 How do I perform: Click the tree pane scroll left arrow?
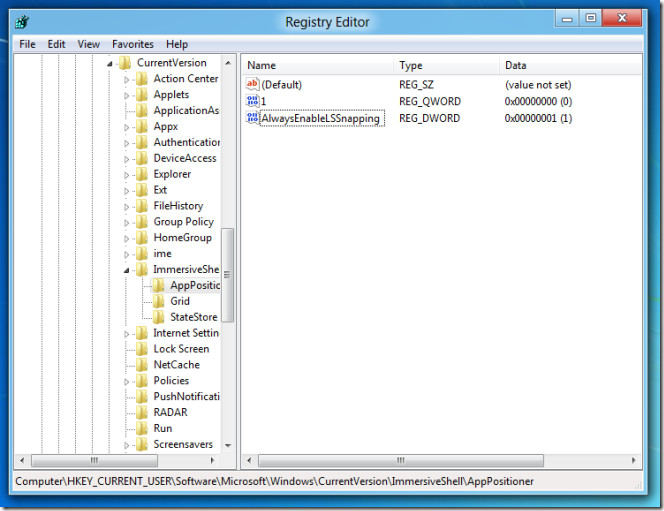click(22, 460)
